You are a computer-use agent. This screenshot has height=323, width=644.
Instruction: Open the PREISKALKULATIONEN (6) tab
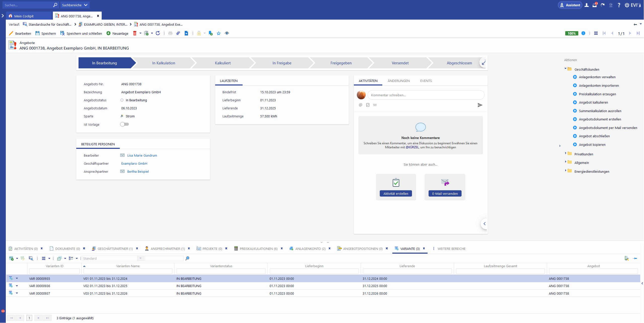[x=258, y=249]
